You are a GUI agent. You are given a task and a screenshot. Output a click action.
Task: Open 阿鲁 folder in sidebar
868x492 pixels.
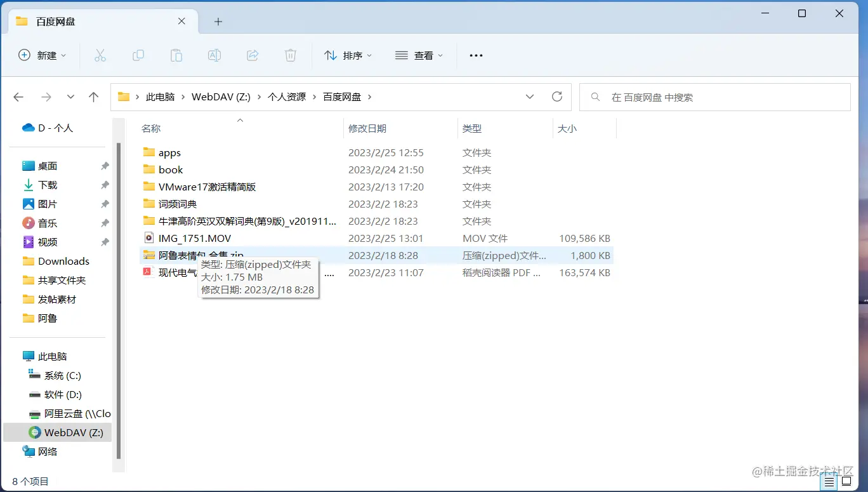point(48,318)
